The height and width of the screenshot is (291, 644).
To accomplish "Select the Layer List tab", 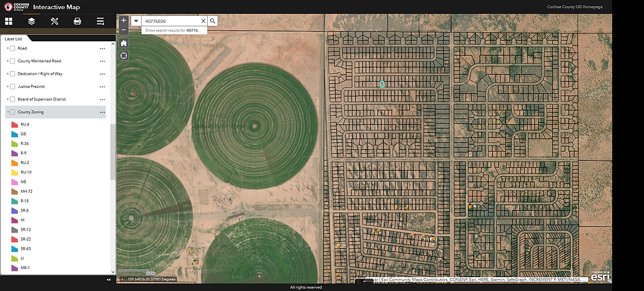I will (13, 39).
